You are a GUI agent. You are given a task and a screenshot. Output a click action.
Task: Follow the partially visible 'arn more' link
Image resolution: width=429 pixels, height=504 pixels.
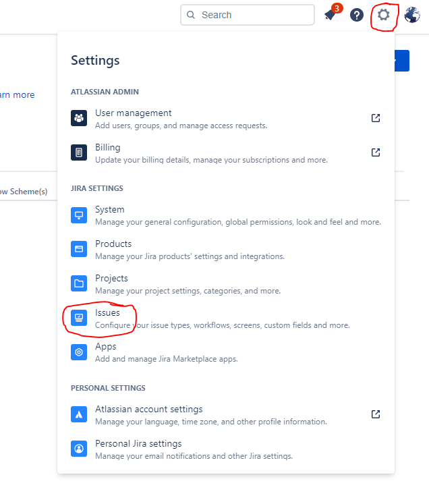click(x=18, y=95)
